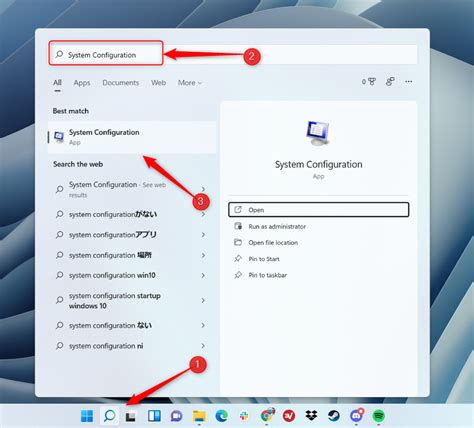The image size is (474, 428).
Task: Click suggestion text system configuration win10
Action: (112, 275)
